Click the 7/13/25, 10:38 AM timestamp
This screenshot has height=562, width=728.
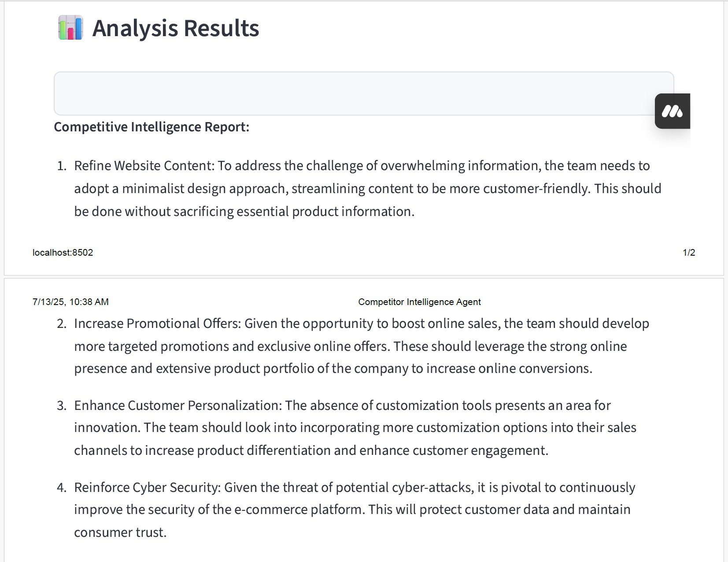coord(70,302)
